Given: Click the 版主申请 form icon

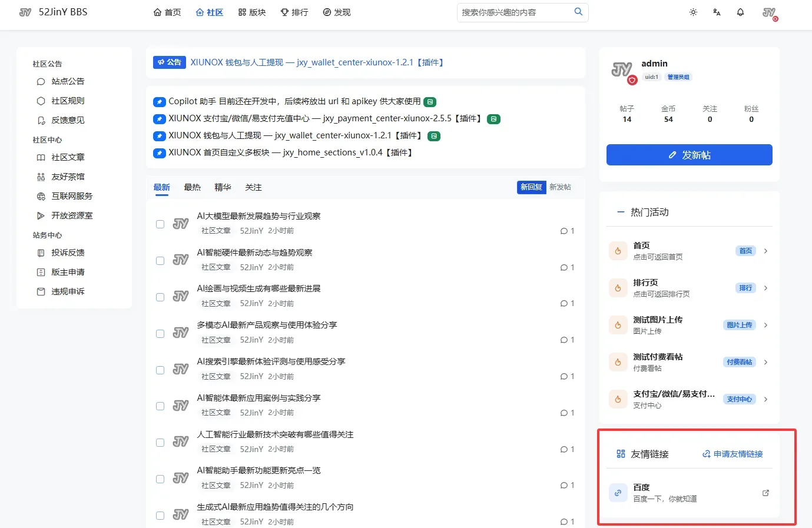Looking at the screenshot, I should tap(41, 272).
